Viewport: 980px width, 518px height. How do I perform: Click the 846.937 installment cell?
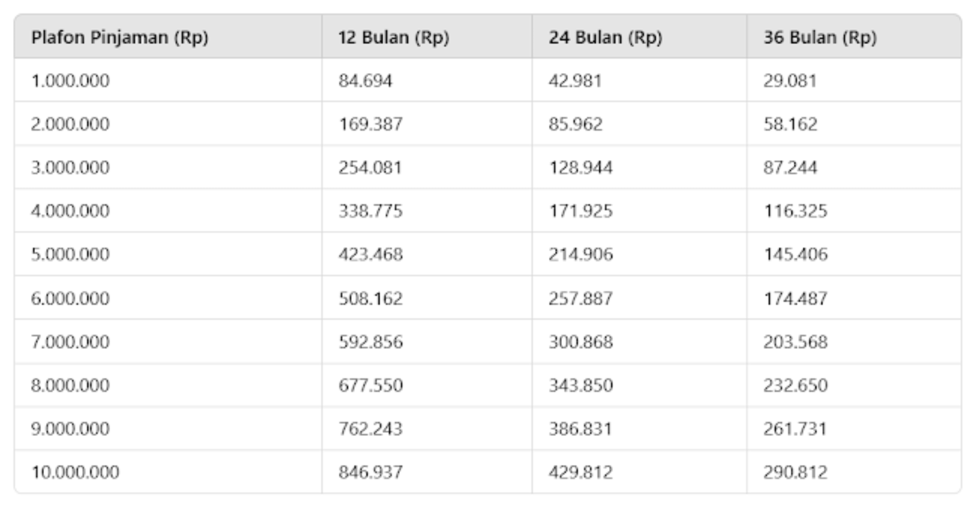370,472
